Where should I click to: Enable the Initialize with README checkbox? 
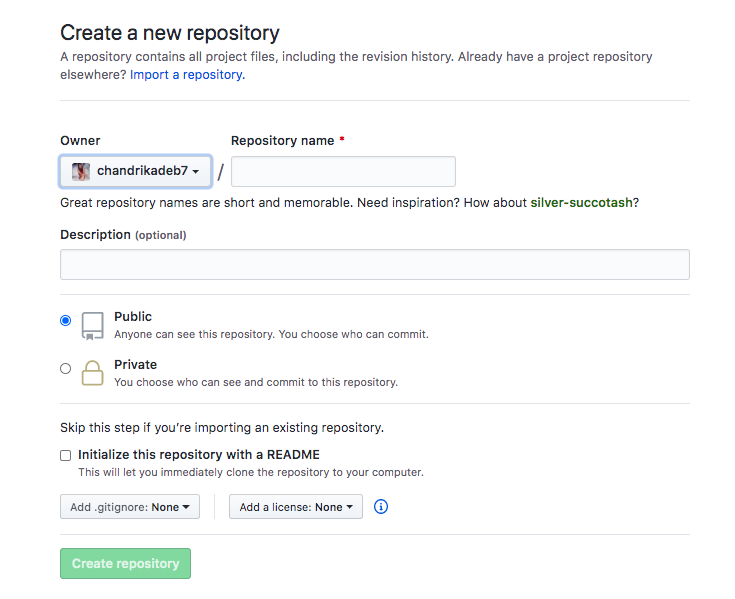66,455
